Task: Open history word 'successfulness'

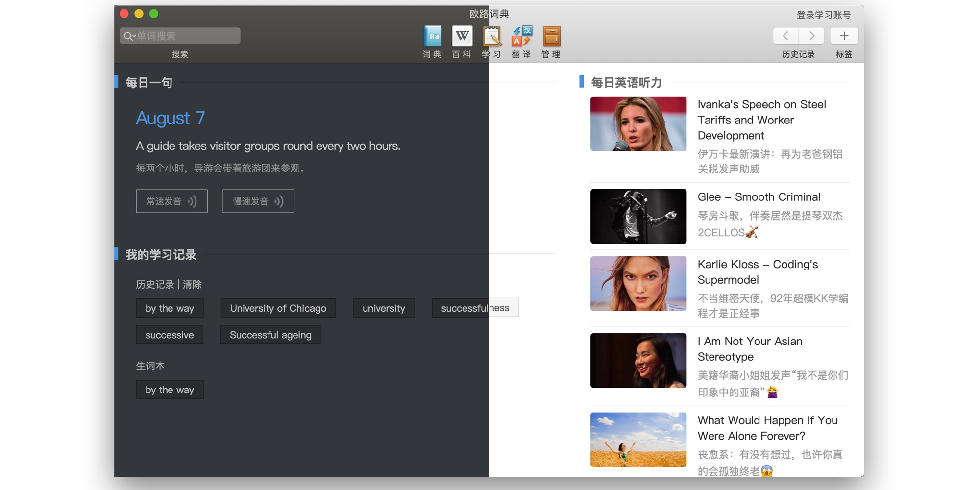Action: [x=475, y=308]
